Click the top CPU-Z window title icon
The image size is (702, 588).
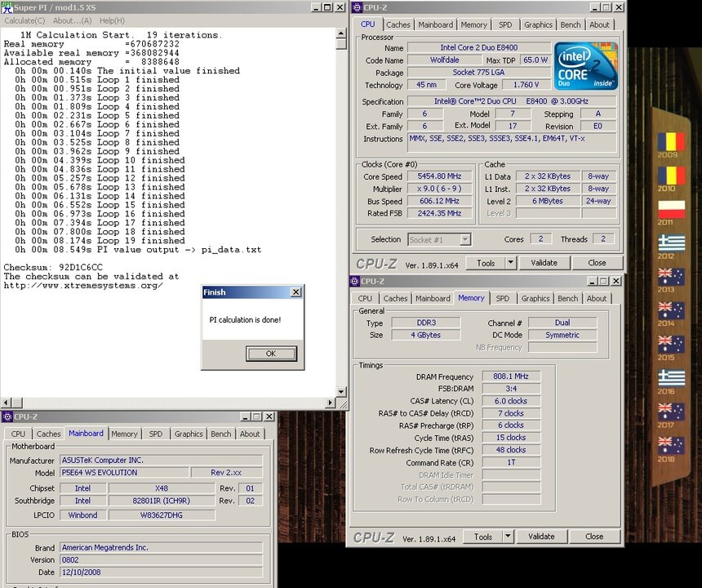pos(357,7)
